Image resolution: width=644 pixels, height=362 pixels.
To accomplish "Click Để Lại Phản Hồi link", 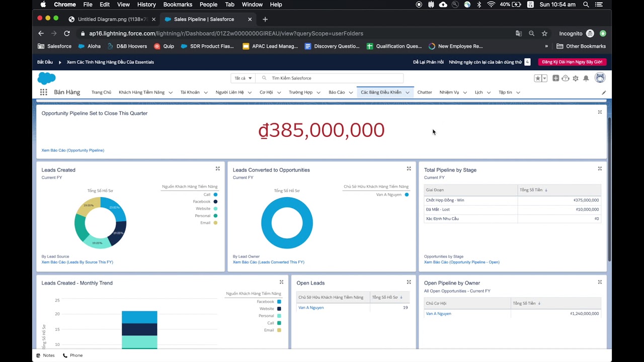I will pos(429,62).
